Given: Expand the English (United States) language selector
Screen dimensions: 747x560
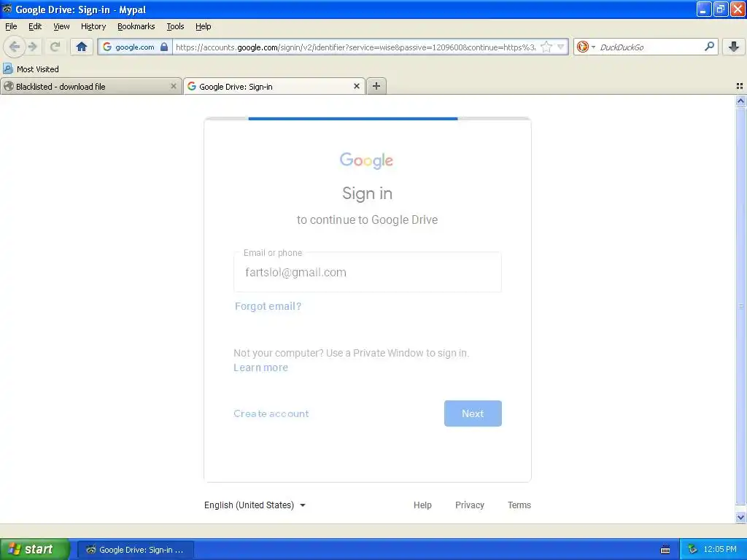Looking at the screenshot, I should point(255,505).
